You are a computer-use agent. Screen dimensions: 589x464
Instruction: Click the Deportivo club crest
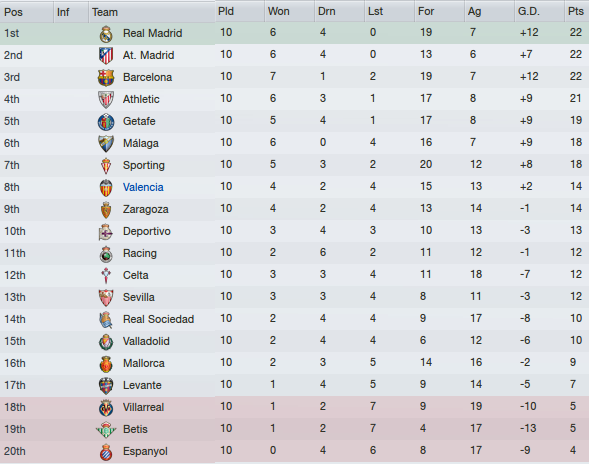click(x=106, y=232)
